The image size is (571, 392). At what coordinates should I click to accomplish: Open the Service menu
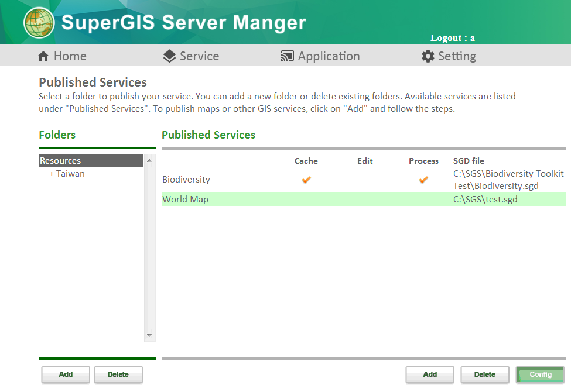[191, 56]
